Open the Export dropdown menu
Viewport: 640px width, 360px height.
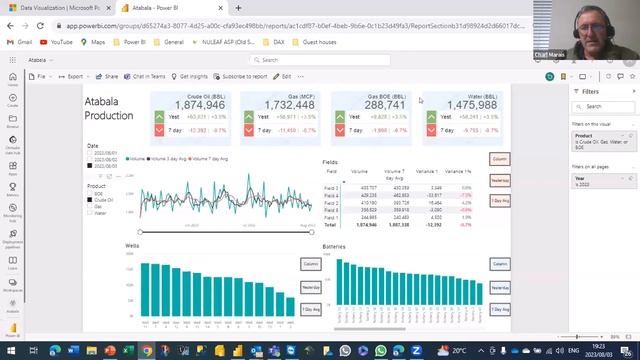tap(74, 76)
